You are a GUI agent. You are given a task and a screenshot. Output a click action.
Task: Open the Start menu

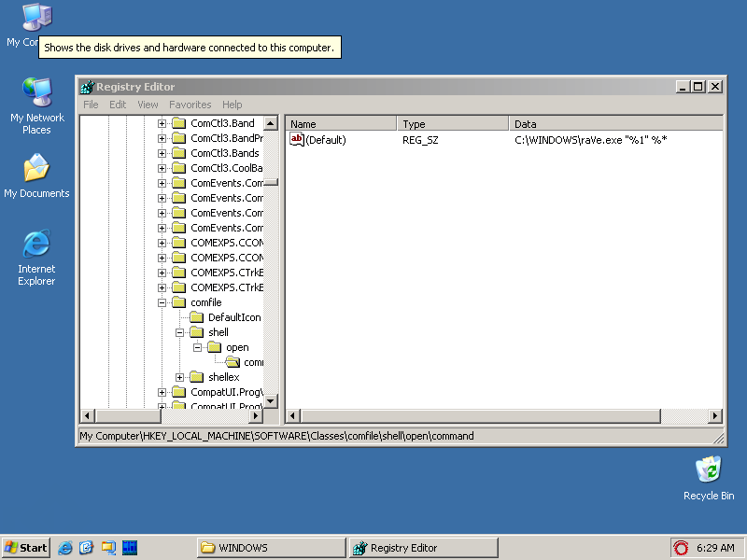pos(26,548)
